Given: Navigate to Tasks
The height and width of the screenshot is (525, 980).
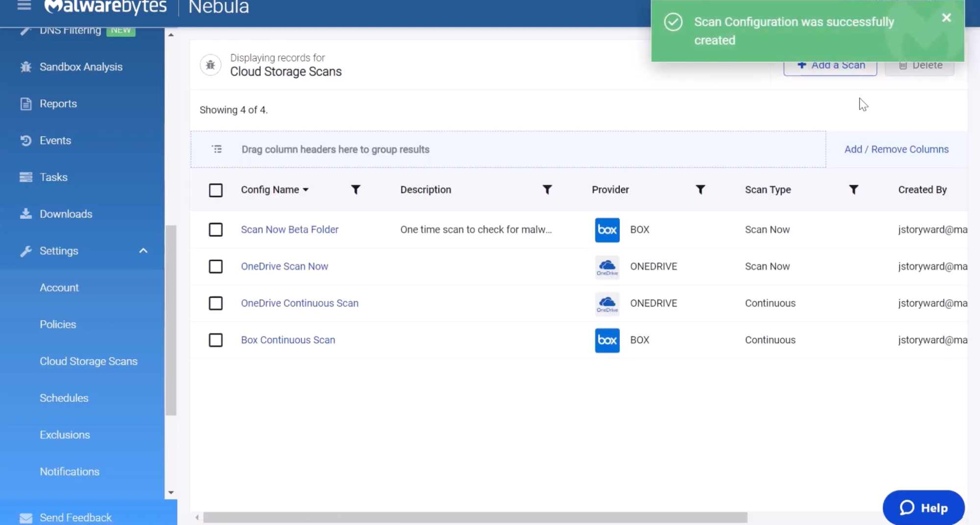Looking at the screenshot, I should [x=53, y=177].
